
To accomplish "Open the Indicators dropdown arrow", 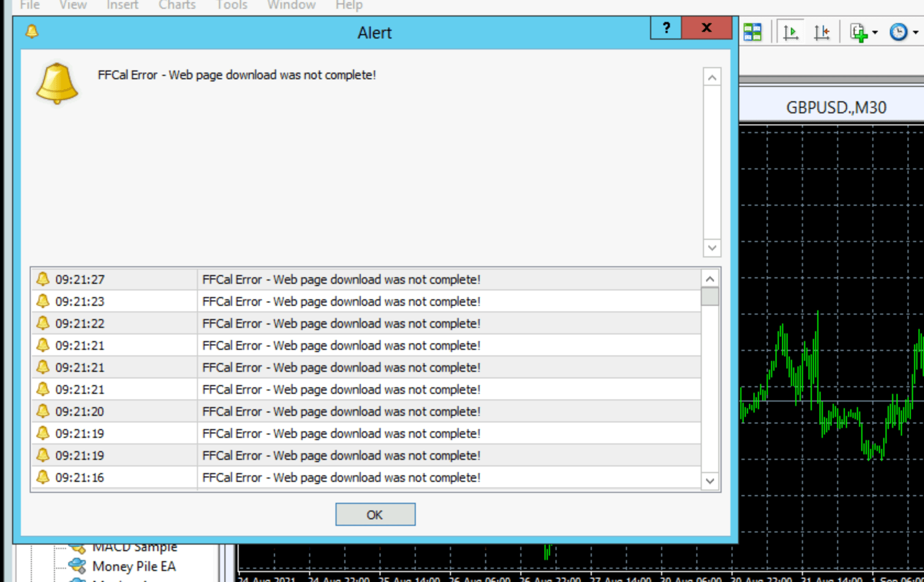I will pos(875,32).
